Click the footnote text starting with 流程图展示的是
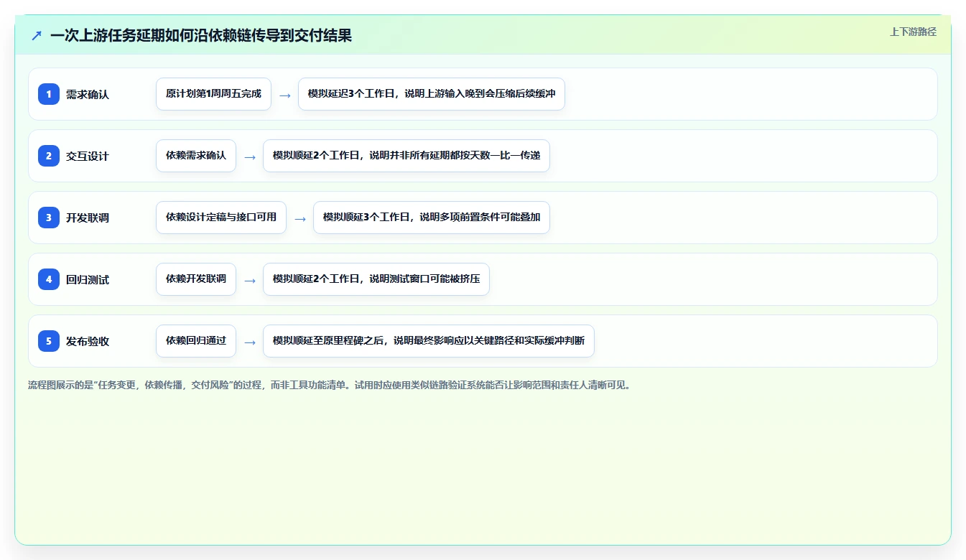This screenshot has height=560, width=966. click(330, 385)
